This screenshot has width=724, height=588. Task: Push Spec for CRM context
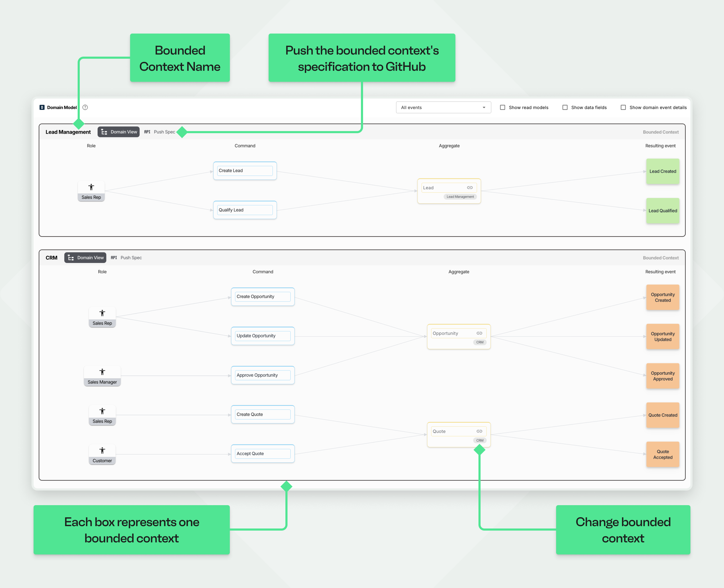point(131,258)
